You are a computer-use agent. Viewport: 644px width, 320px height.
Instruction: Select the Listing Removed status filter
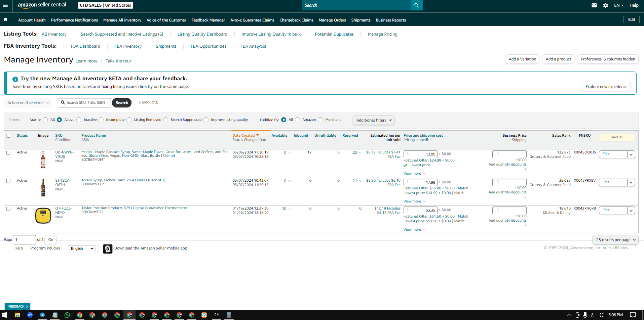click(x=129, y=120)
